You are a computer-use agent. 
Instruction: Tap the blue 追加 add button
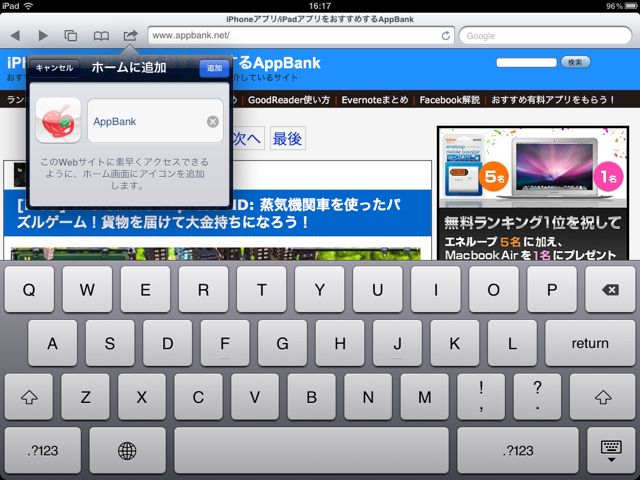point(214,68)
